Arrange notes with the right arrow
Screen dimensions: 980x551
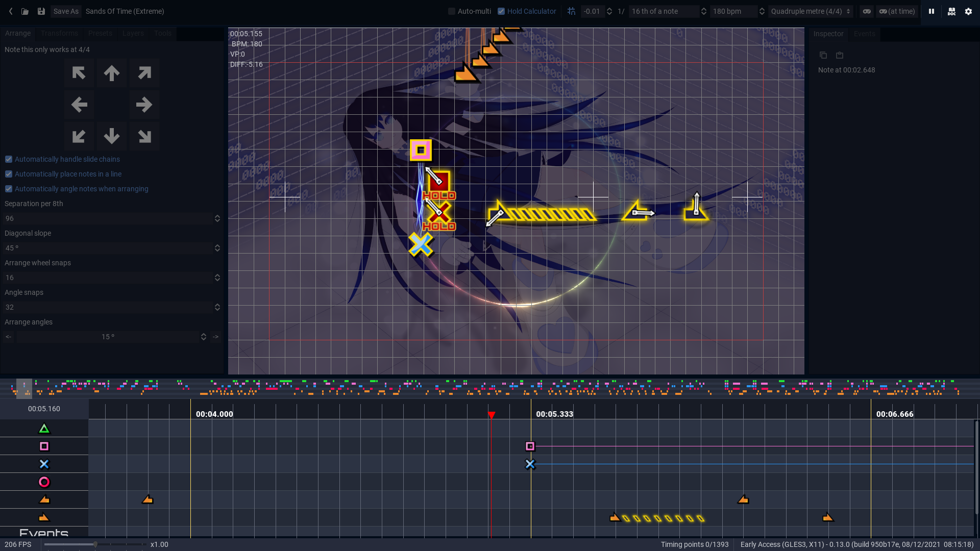click(x=144, y=105)
